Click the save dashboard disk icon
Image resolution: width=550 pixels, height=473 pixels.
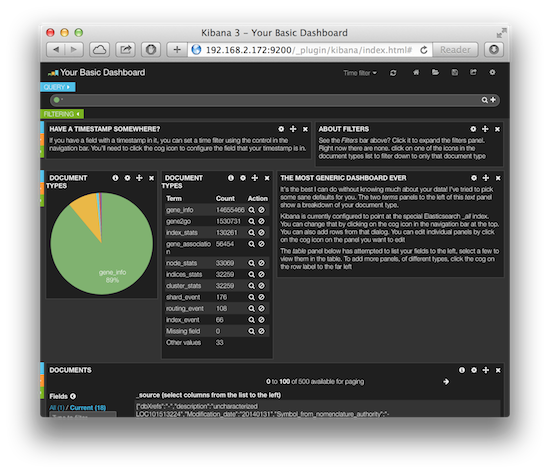pyautogui.click(x=455, y=72)
